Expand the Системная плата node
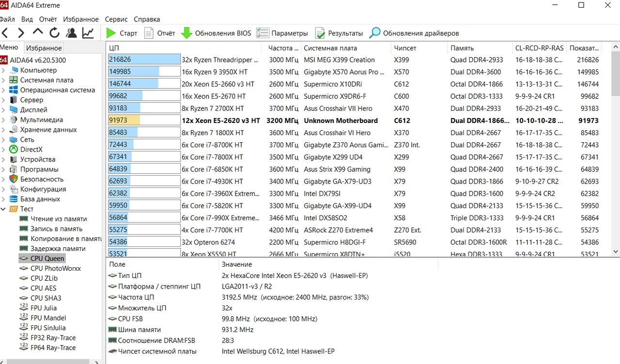Image resolution: width=620 pixels, height=364 pixels. (x=4, y=80)
